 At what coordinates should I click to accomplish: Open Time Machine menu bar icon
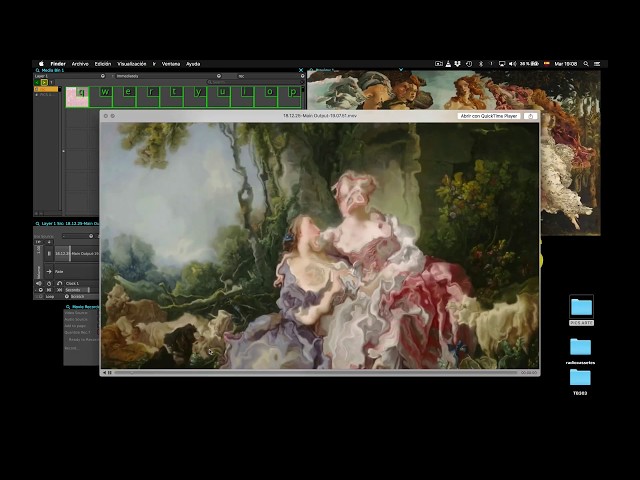469,64
